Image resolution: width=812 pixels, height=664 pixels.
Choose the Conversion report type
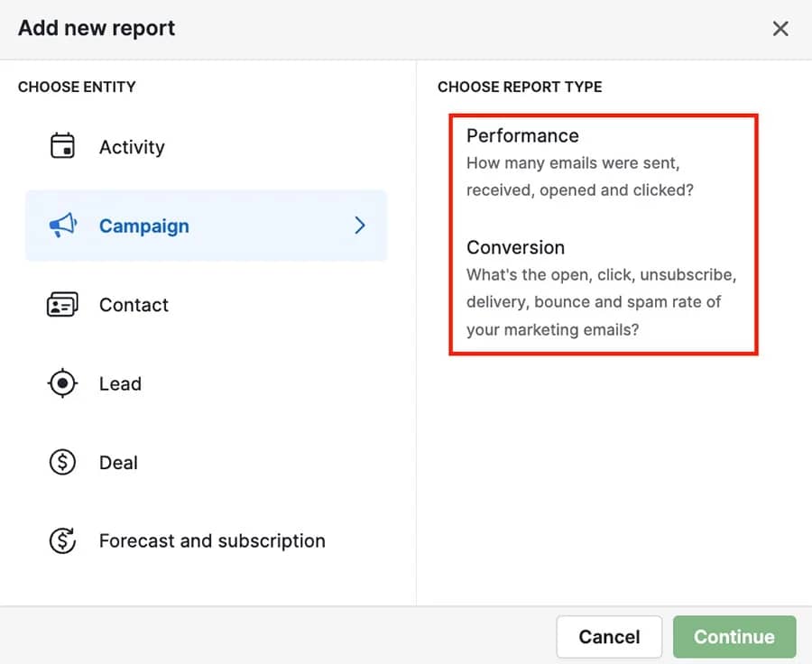point(515,247)
